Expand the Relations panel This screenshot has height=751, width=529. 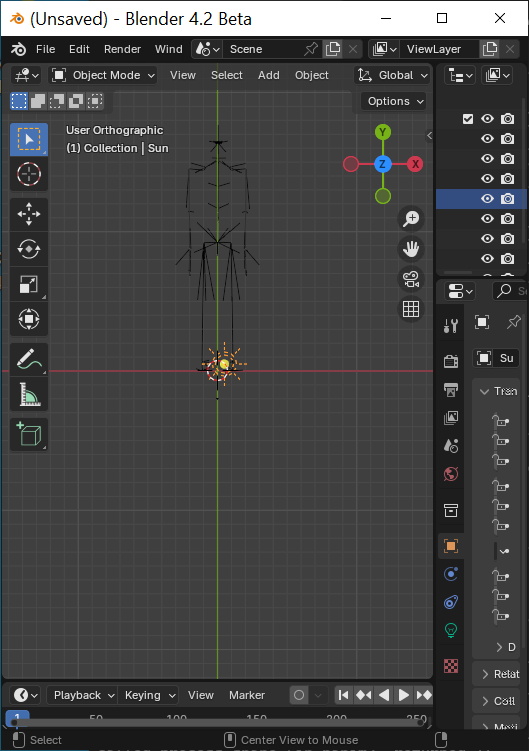coord(497,674)
